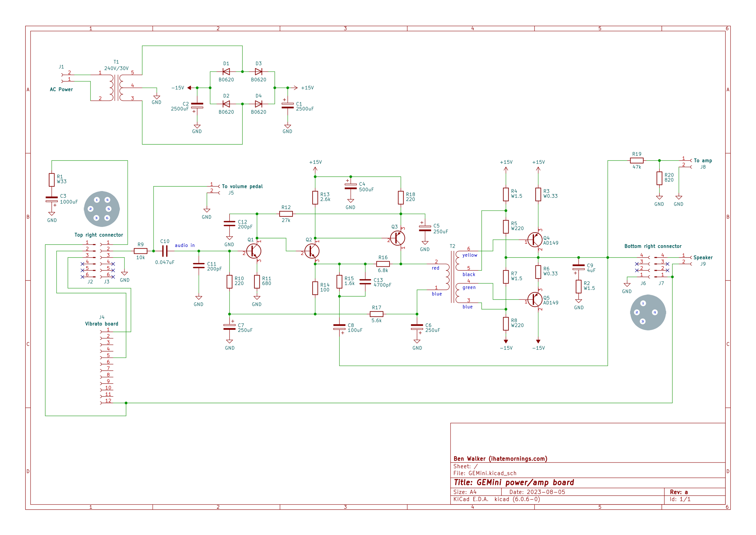Select resistor R12 27k symbol
Image resolution: width=756 pixels, height=535 pixels.
(286, 214)
